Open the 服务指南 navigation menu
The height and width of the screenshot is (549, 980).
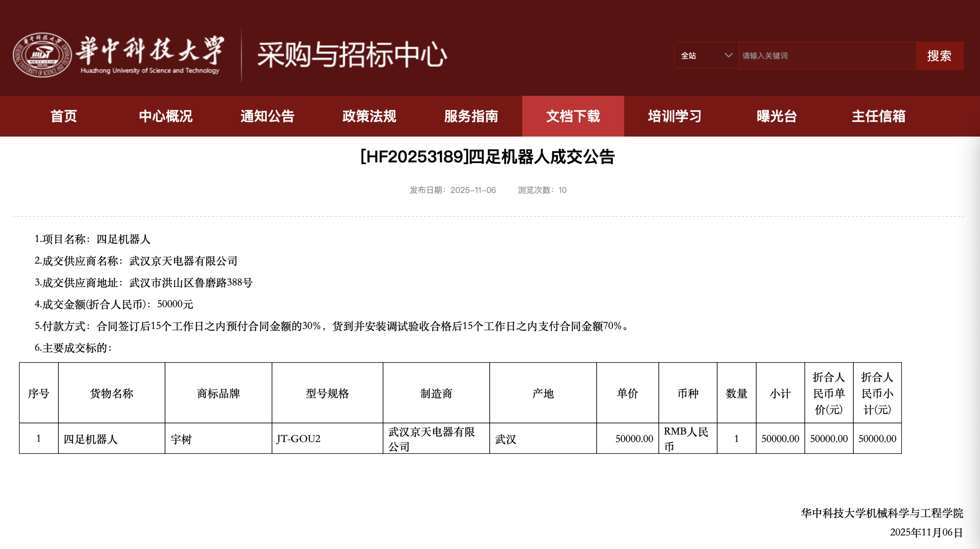[x=471, y=116]
